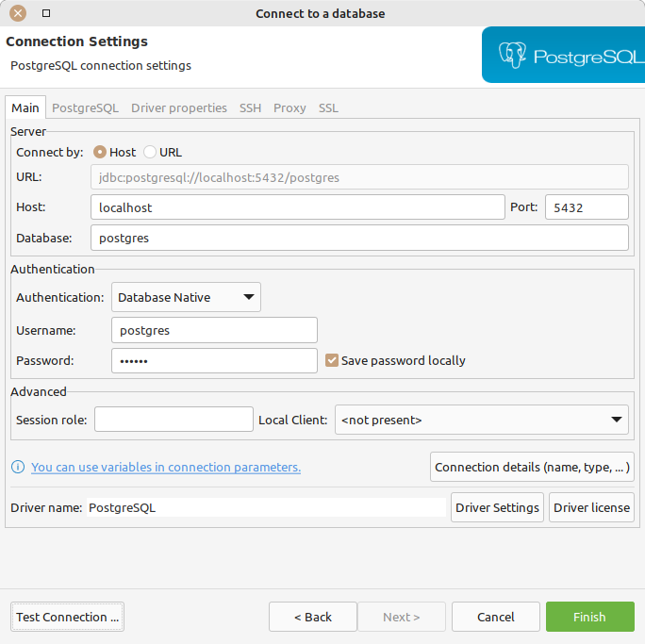Screen dimensions: 645x644
Task: Select the URL radio button
Action: [x=150, y=152]
